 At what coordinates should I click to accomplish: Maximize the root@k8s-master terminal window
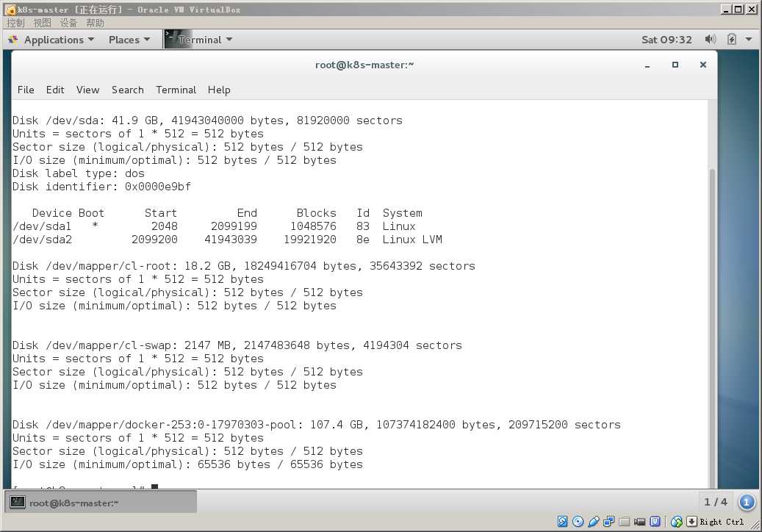point(675,65)
